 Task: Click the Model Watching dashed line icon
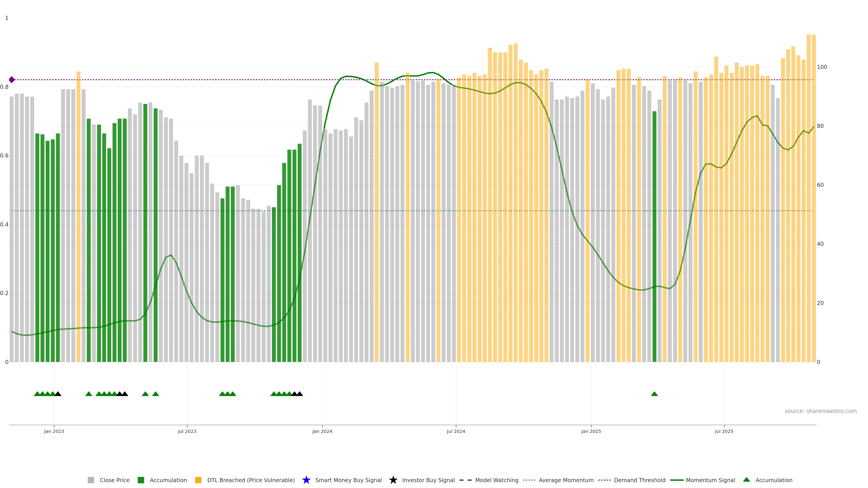(x=465, y=480)
